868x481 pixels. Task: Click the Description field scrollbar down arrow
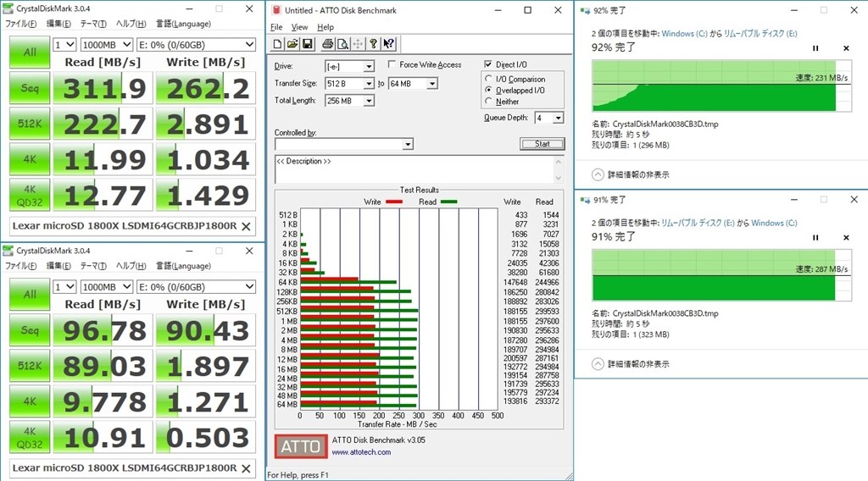click(558, 178)
